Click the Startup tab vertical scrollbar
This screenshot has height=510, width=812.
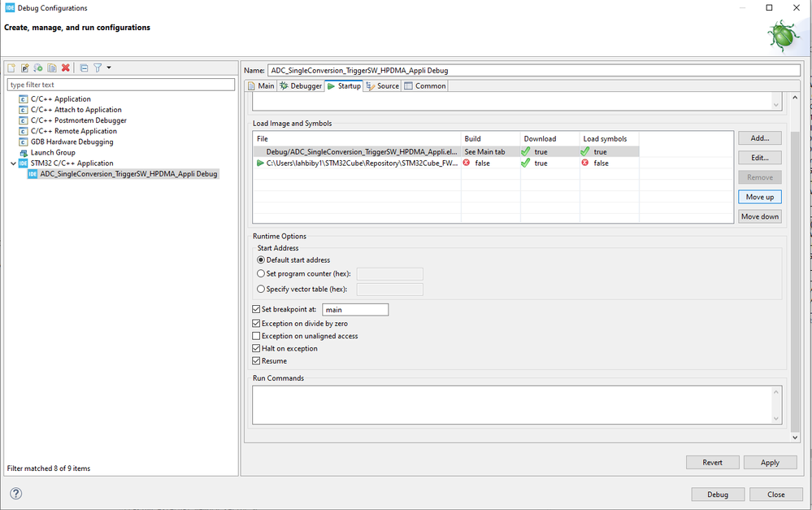795,282
